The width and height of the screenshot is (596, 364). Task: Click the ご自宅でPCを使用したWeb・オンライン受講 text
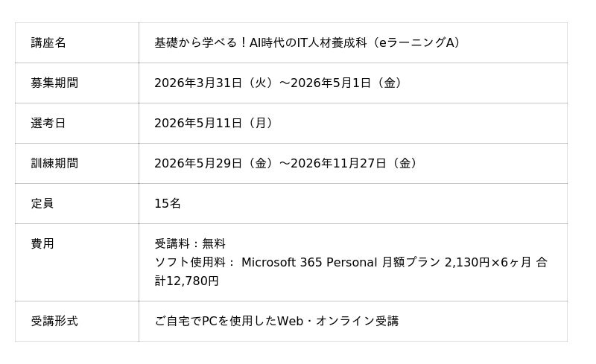276,321
